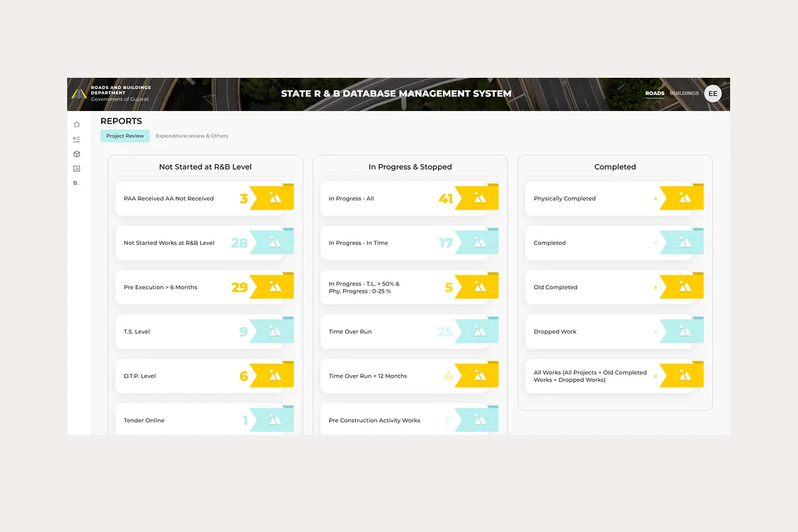Open the EE user avatar
The width and height of the screenshot is (798, 532).
pos(713,94)
